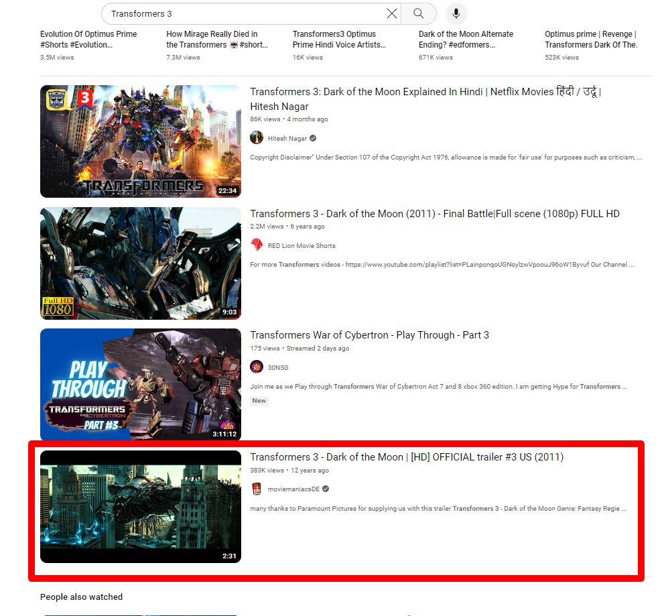Go to Hitesh Nagar channel name
The width and height of the screenshot is (672, 616).
(x=287, y=139)
